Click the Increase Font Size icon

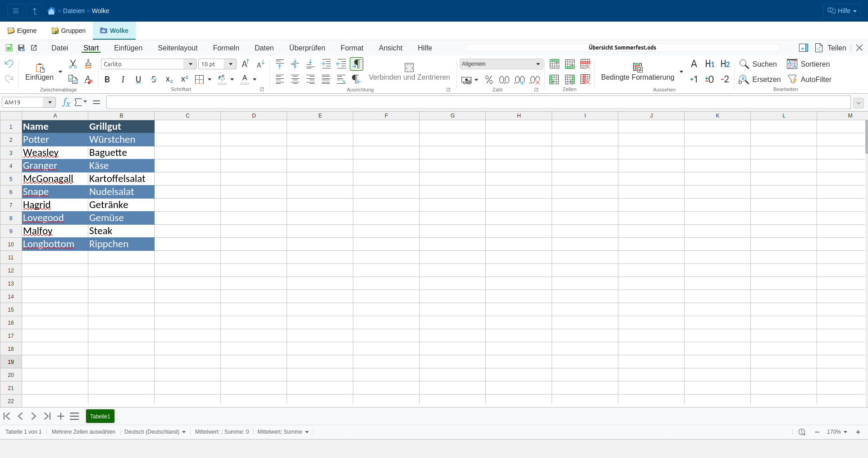[245, 64]
